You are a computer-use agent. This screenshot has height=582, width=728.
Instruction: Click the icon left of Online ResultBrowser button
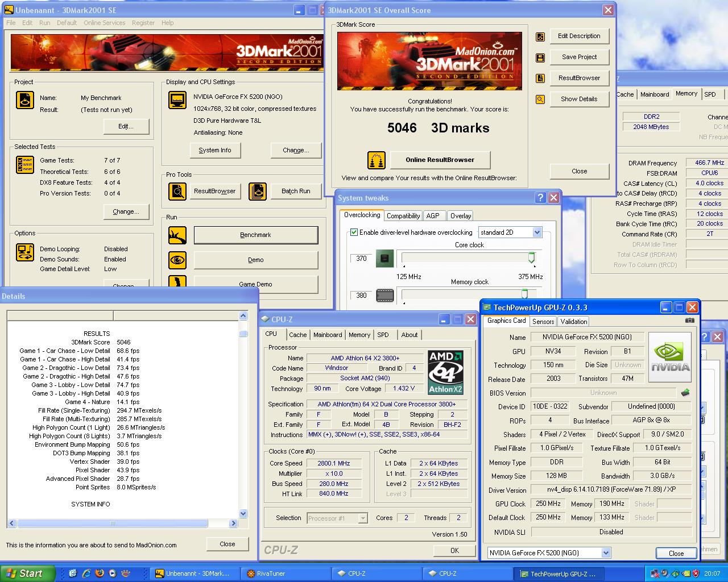[x=377, y=160]
